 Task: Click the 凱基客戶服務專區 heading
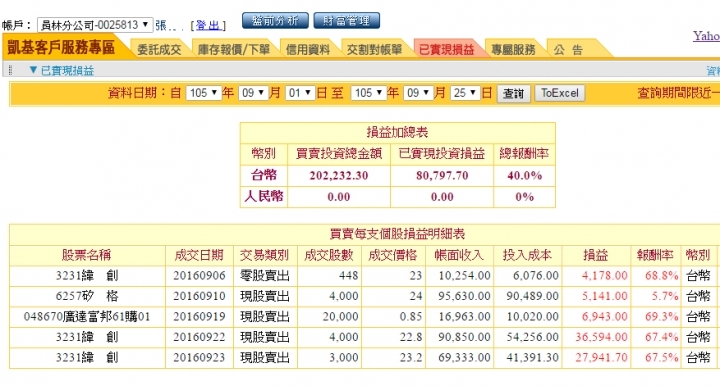pos(61,47)
